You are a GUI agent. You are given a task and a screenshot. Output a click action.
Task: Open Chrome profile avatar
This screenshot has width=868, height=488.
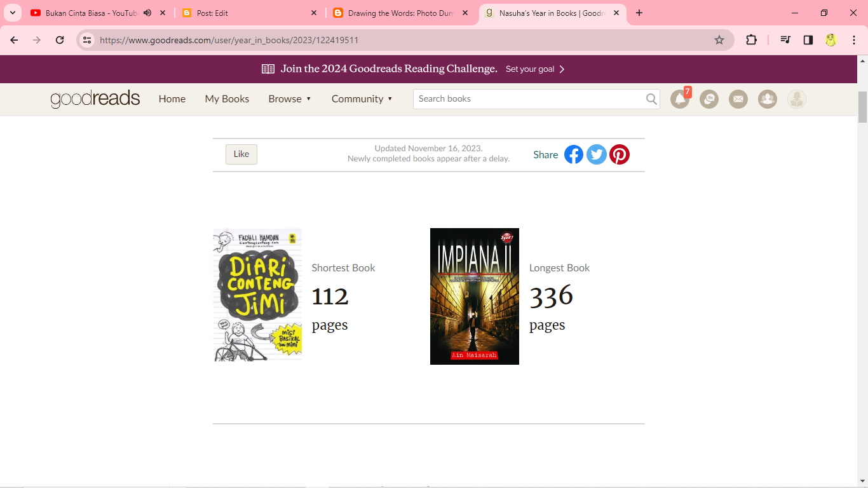(x=831, y=40)
